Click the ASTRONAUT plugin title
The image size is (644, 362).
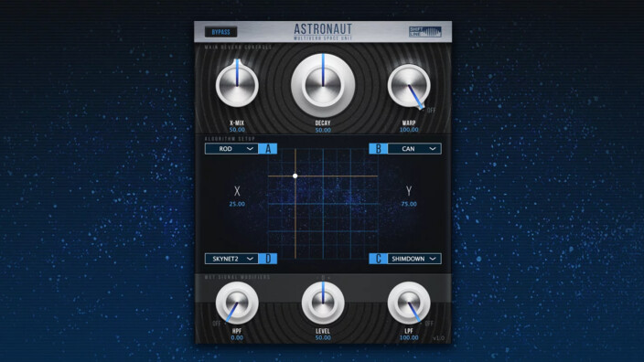click(x=323, y=29)
